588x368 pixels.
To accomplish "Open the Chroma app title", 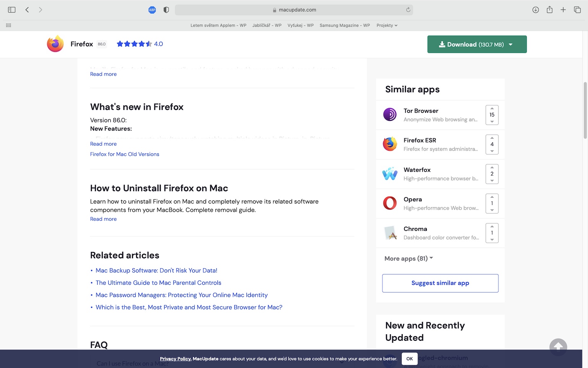I will [415, 229].
